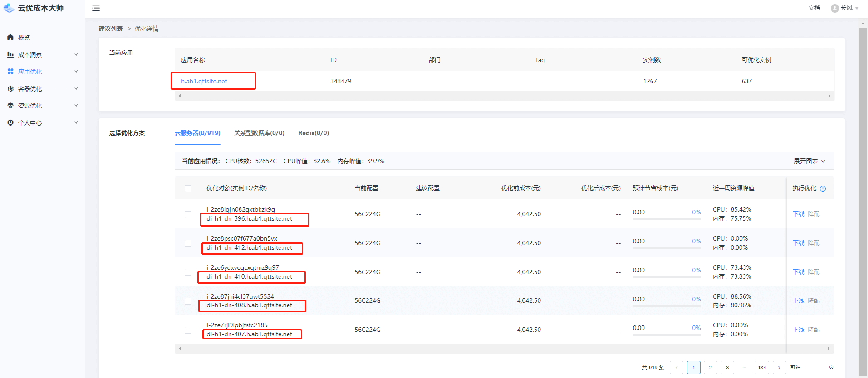This screenshot has width=868, height=378.
Task: Go to page 184 in pagination
Action: 762,368
